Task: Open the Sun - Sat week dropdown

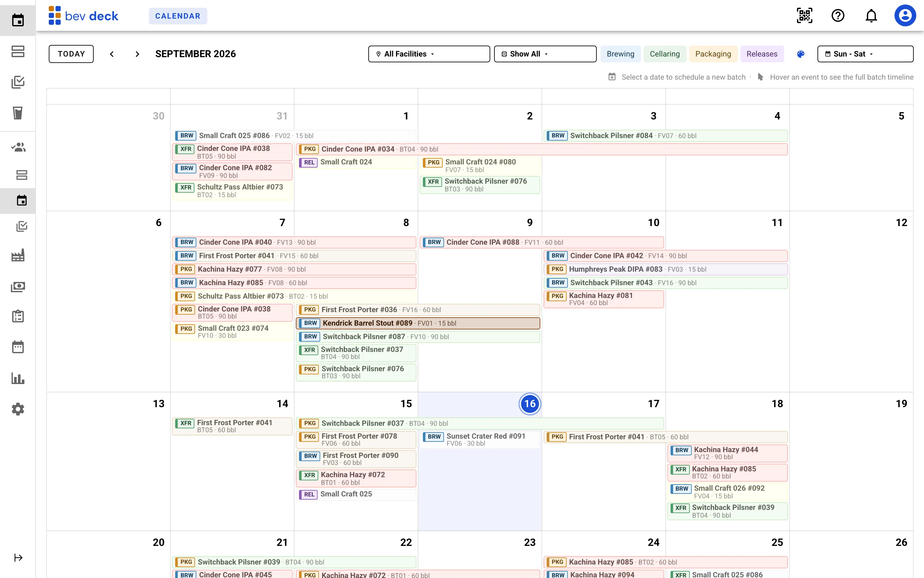Action: tap(865, 54)
